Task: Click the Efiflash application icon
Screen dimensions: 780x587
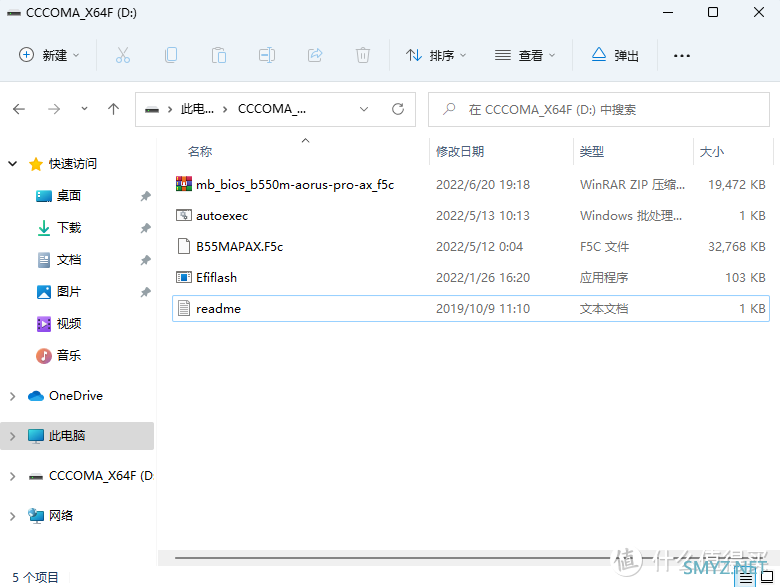Action: [184, 277]
